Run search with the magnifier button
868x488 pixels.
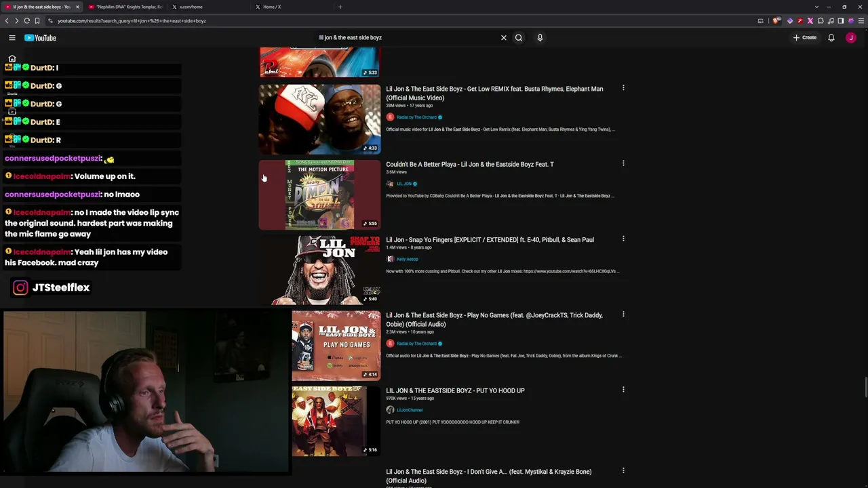pyautogui.click(x=519, y=38)
